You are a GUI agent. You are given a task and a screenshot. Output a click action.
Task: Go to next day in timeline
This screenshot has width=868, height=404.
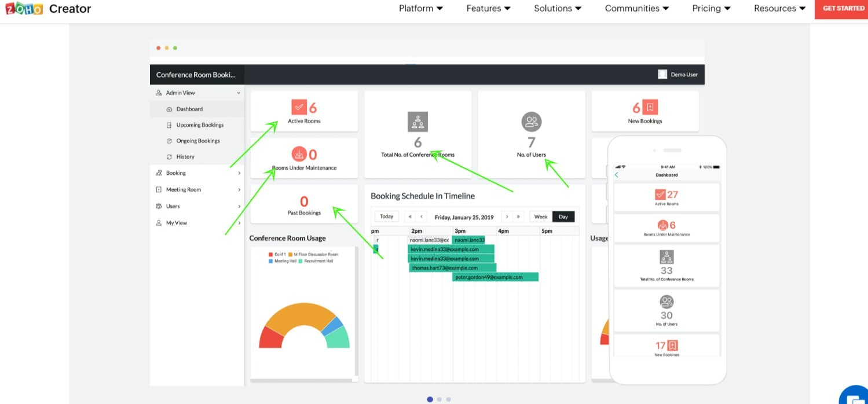(507, 216)
